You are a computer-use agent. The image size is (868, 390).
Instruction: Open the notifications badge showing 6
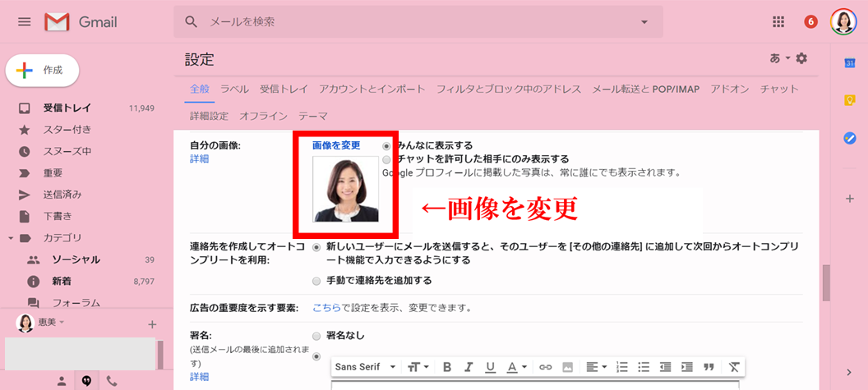click(x=811, y=22)
